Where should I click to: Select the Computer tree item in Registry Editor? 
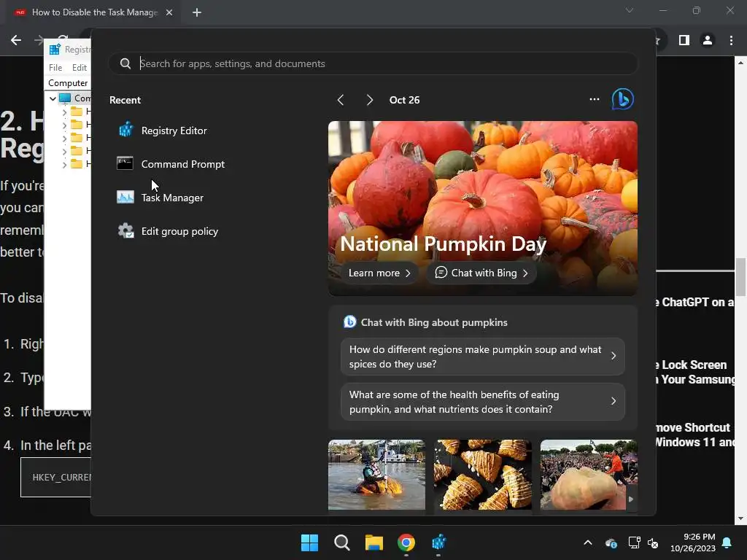tap(75, 98)
